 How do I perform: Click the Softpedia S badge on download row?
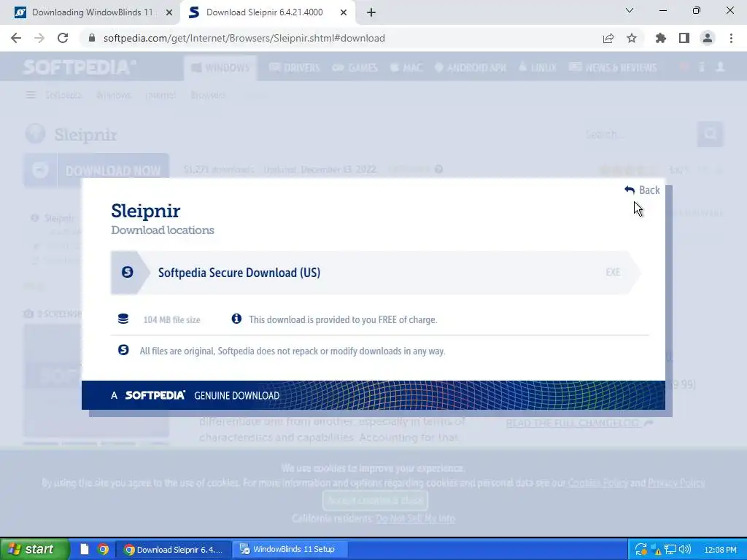click(x=127, y=272)
